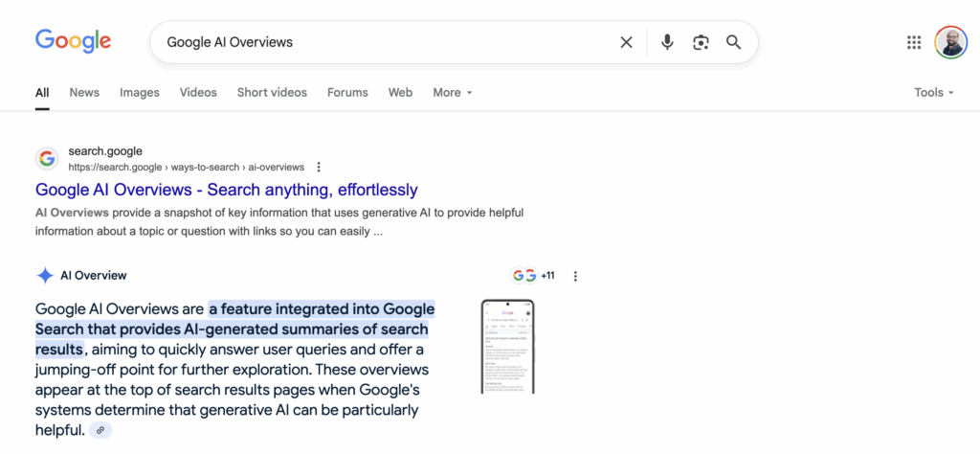Viewport: 980px width, 454px height.
Task: Select the All tab
Action: click(x=42, y=93)
